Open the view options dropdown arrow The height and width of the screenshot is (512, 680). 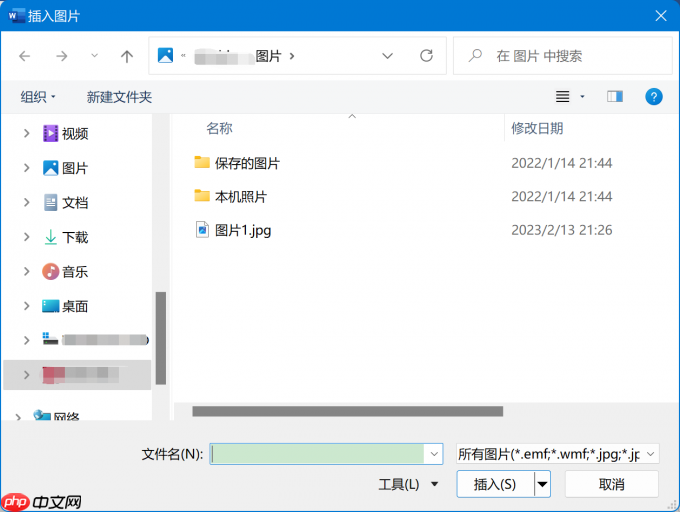[x=582, y=97]
